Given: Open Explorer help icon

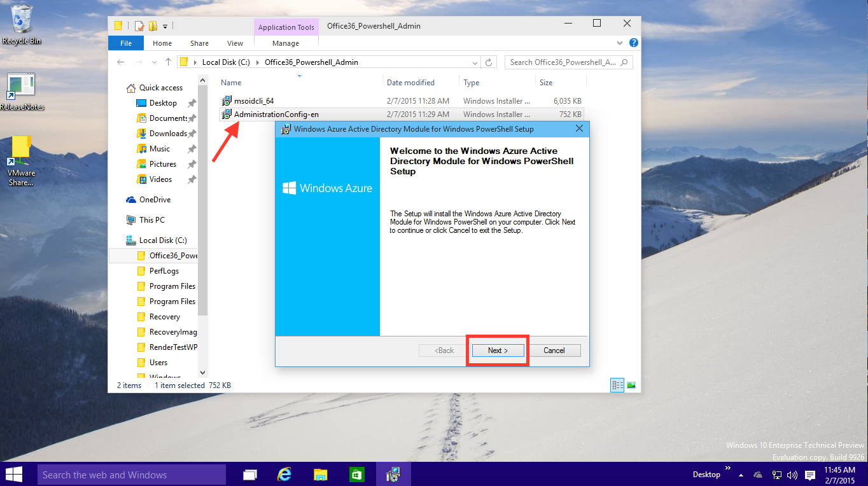Looking at the screenshot, I should (x=634, y=43).
